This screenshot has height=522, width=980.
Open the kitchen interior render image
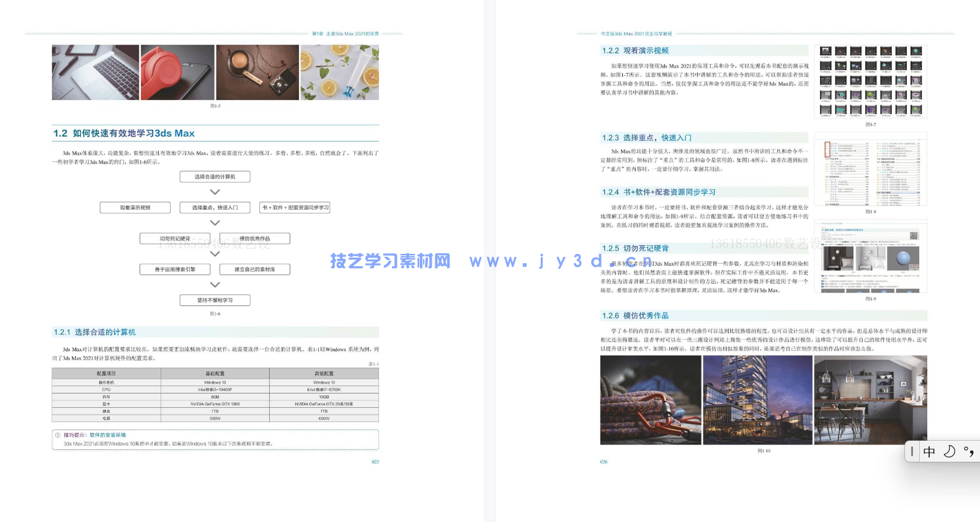point(871,400)
